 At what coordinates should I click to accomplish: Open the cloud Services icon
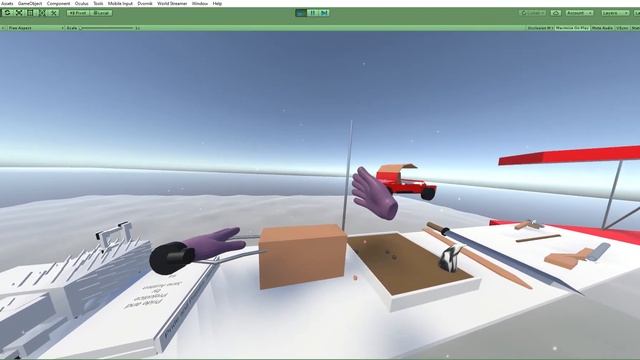556,13
